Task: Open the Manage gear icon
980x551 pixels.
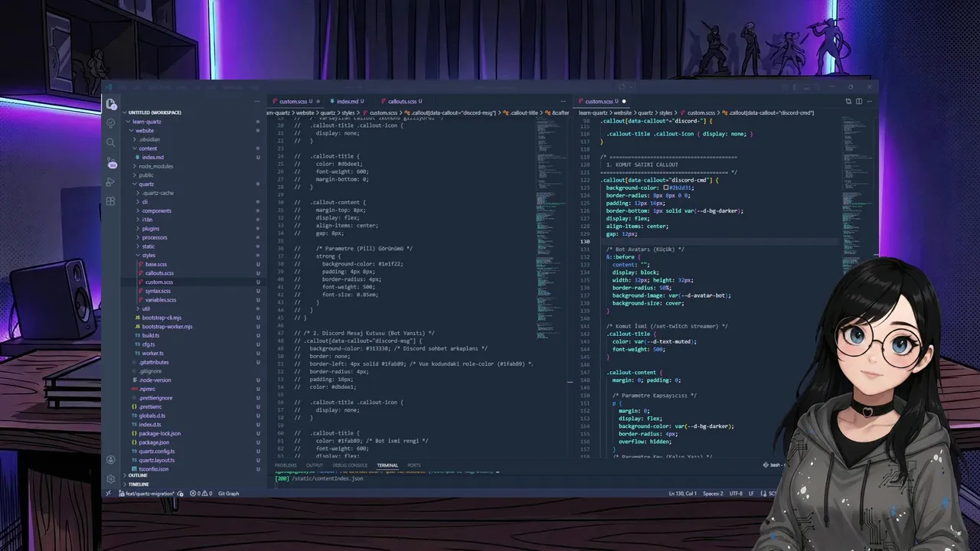Action: click(111, 479)
